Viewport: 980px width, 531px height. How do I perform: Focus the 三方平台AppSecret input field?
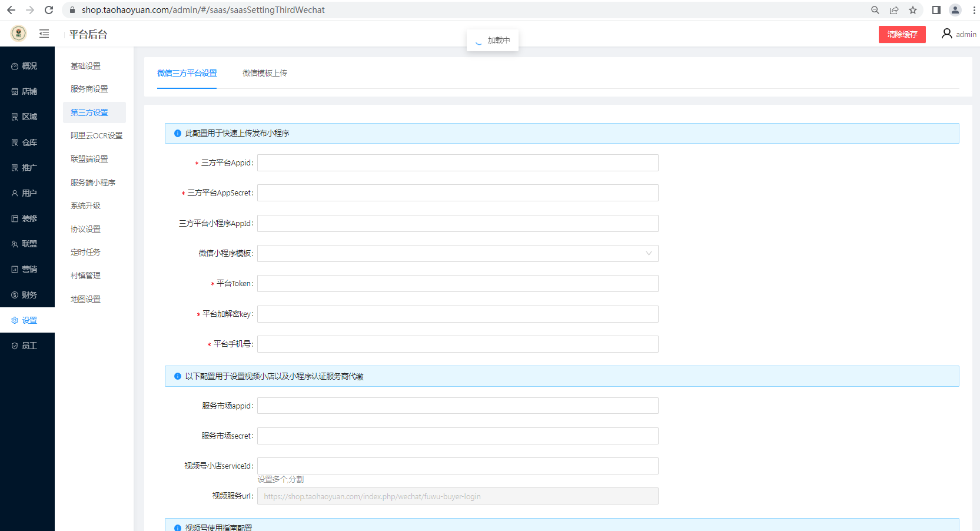click(458, 193)
